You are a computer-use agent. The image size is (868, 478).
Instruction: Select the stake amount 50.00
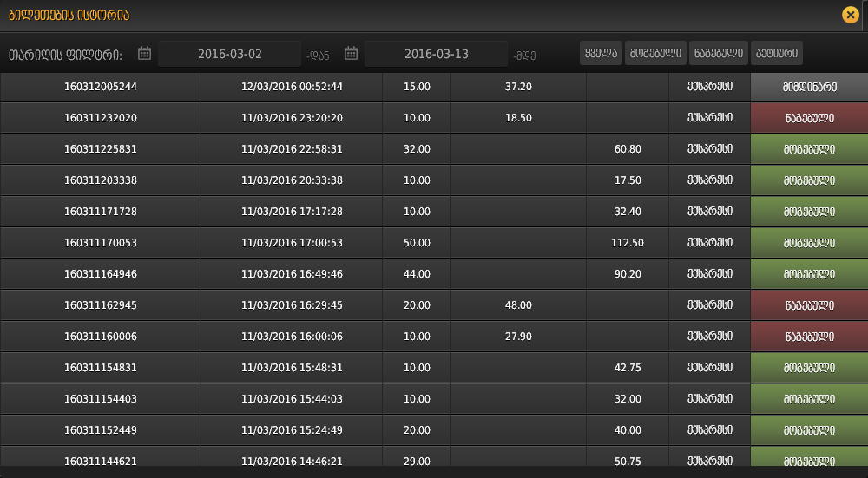417,243
